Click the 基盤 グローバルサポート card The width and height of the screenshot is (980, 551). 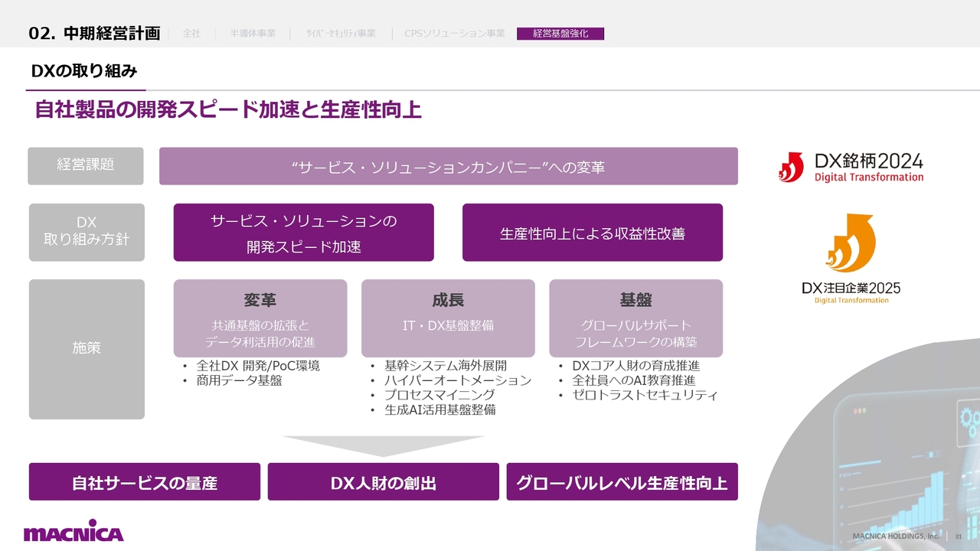click(x=635, y=318)
